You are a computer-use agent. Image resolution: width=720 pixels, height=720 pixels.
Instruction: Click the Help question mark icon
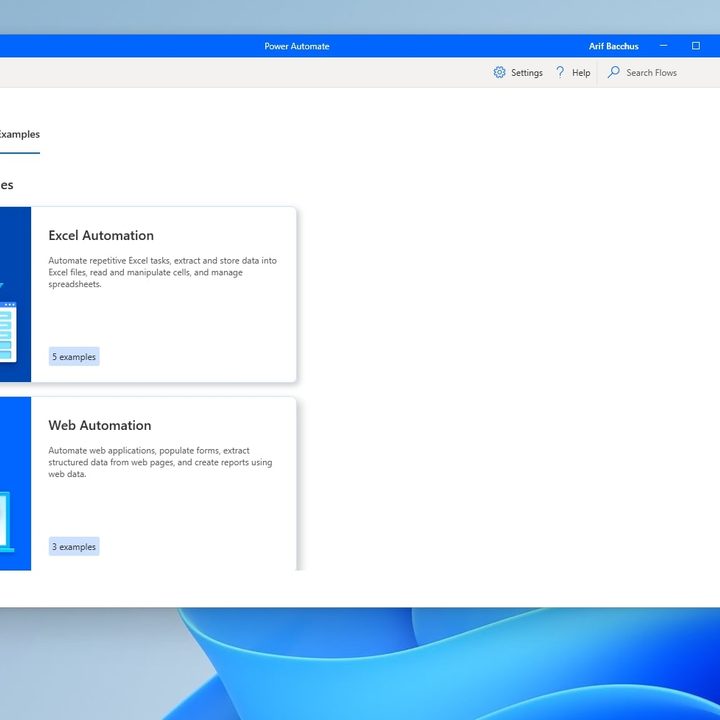click(x=560, y=72)
